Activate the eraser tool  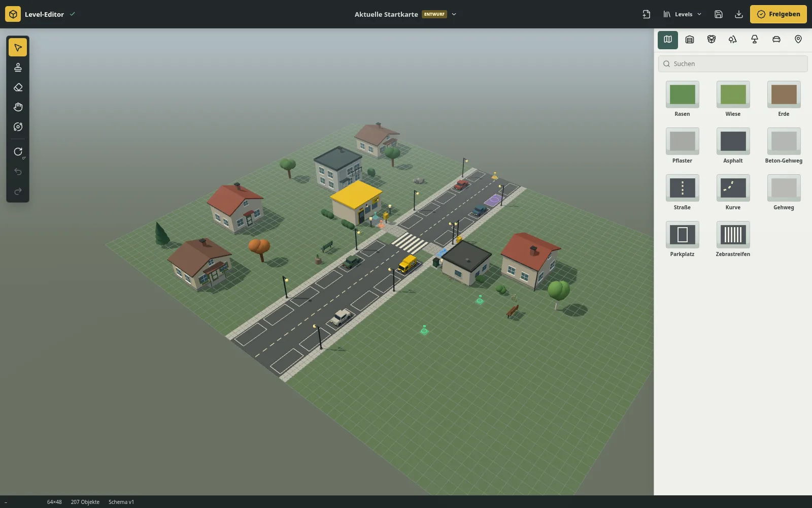click(x=18, y=87)
